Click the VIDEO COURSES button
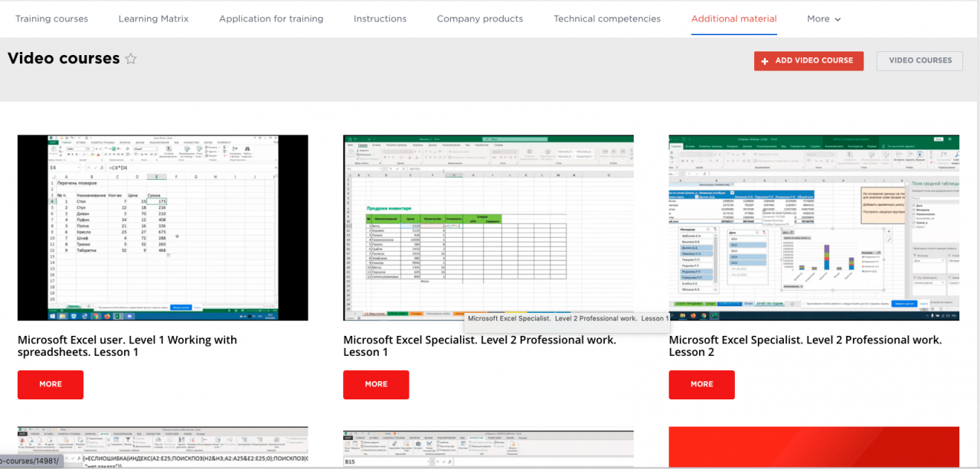The image size is (980, 469). (920, 60)
